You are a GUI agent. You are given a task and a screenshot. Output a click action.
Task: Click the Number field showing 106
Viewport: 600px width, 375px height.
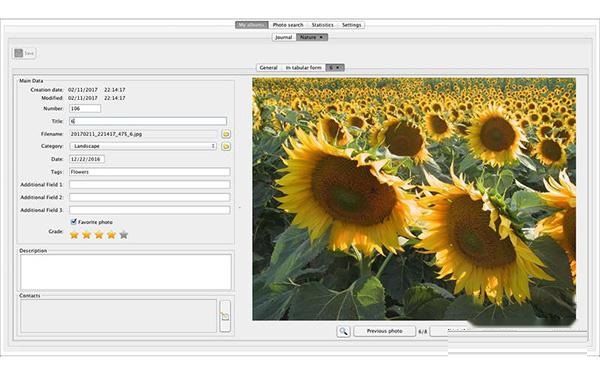tap(85, 109)
